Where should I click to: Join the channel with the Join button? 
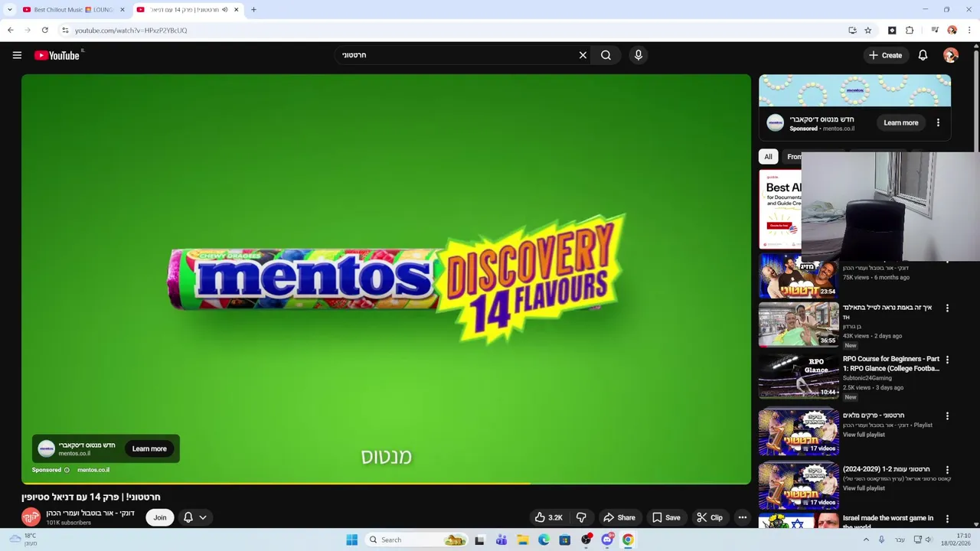tap(159, 517)
